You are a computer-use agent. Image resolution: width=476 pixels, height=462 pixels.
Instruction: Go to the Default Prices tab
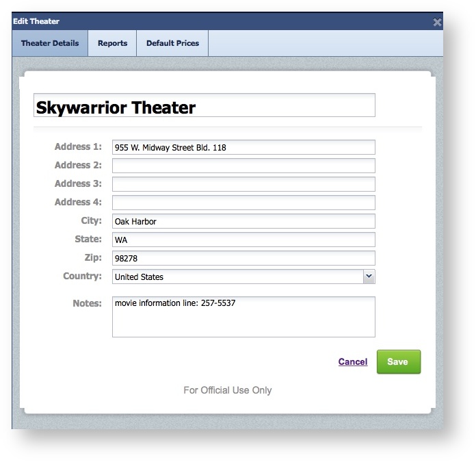tap(172, 43)
